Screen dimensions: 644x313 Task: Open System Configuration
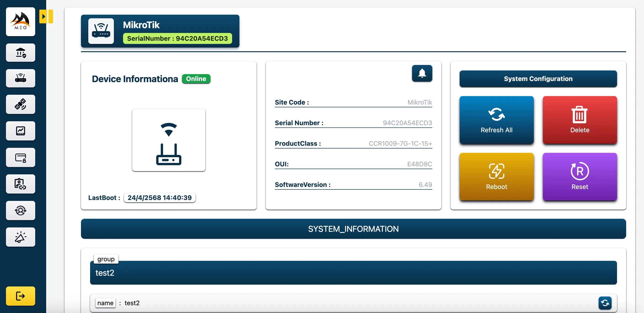[x=538, y=79]
